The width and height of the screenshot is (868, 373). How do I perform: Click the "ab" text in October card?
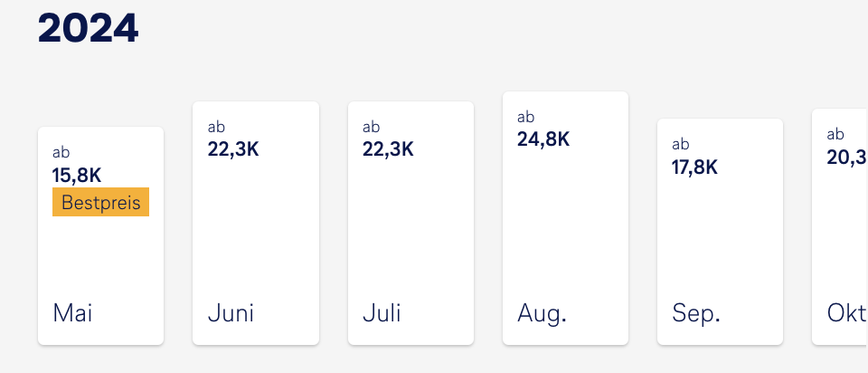(835, 134)
